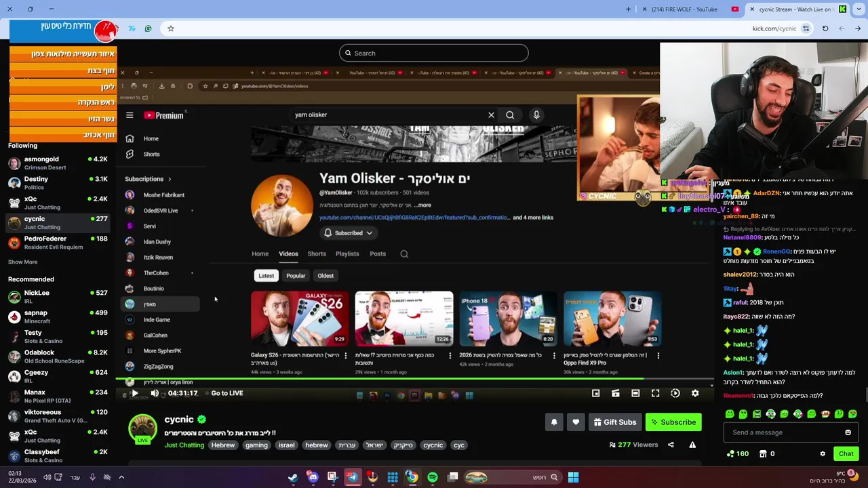The width and height of the screenshot is (868, 488).
Task: Click the Windows taskbar search box
Action: tap(513, 477)
